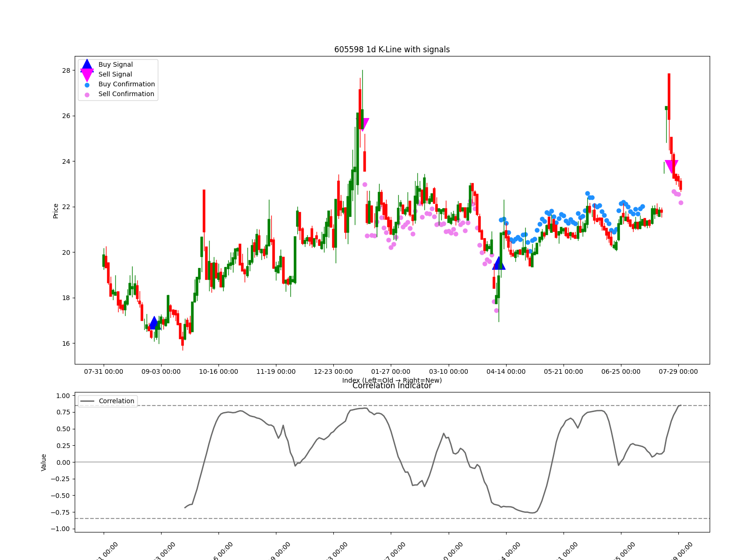747x560 pixels.
Task: Click the '01-27 00:00' date tick label
Action: [391, 372]
